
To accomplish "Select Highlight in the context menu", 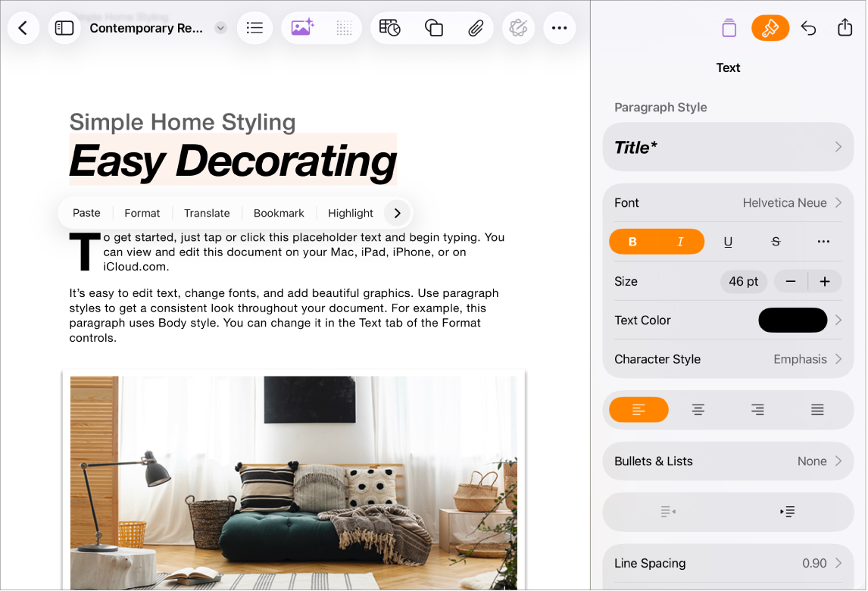I will [350, 213].
